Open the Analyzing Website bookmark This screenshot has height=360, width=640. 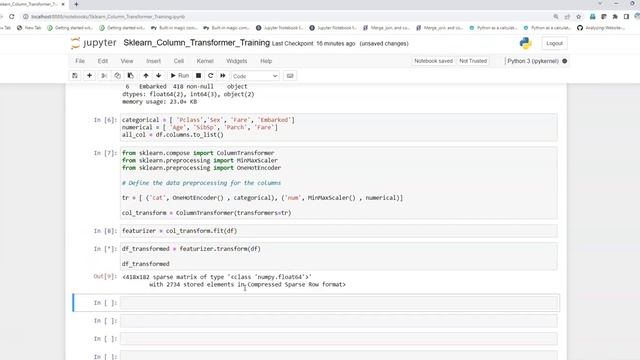click(600, 28)
